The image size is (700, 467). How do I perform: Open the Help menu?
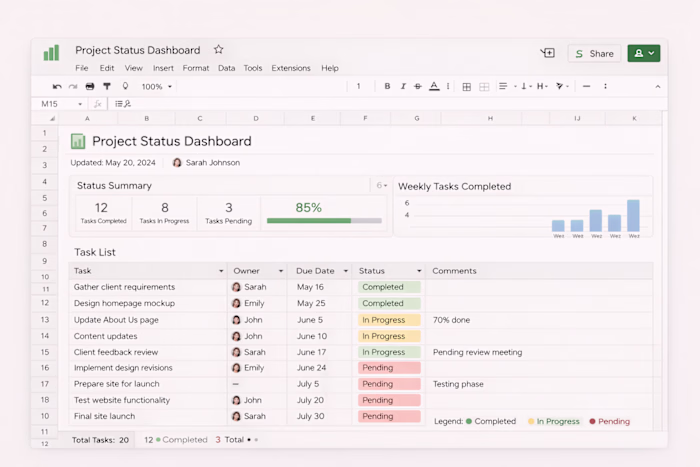pyautogui.click(x=330, y=68)
